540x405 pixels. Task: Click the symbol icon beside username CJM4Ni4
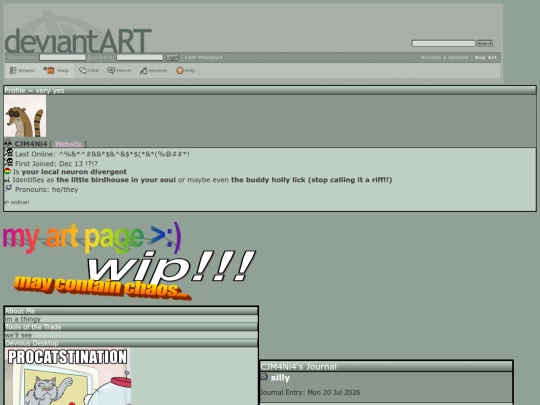coord(8,143)
